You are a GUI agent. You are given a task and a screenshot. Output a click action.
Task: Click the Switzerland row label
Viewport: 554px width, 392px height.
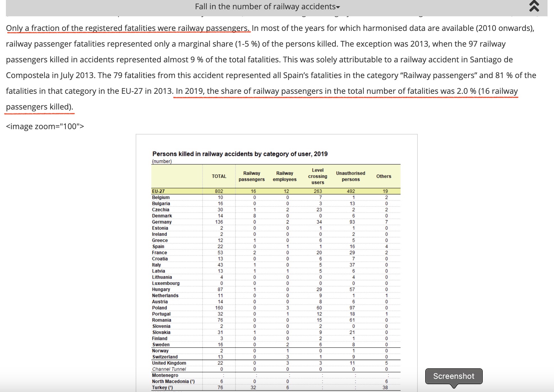(x=165, y=357)
